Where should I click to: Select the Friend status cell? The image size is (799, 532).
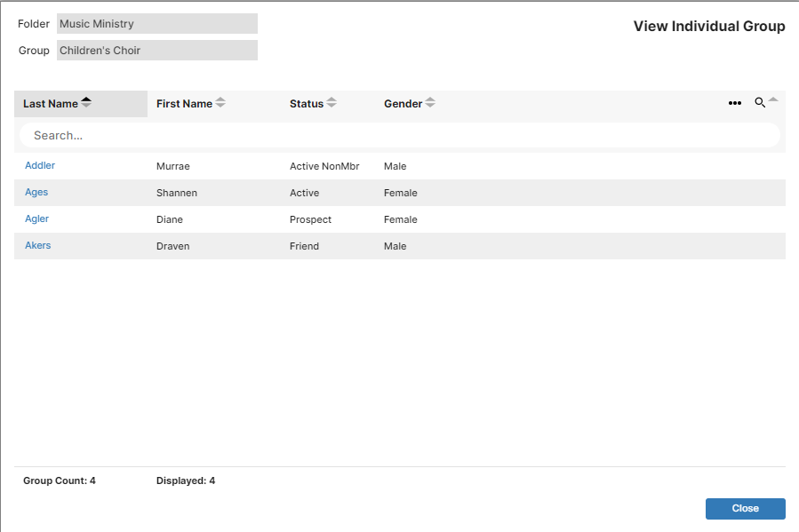304,246
